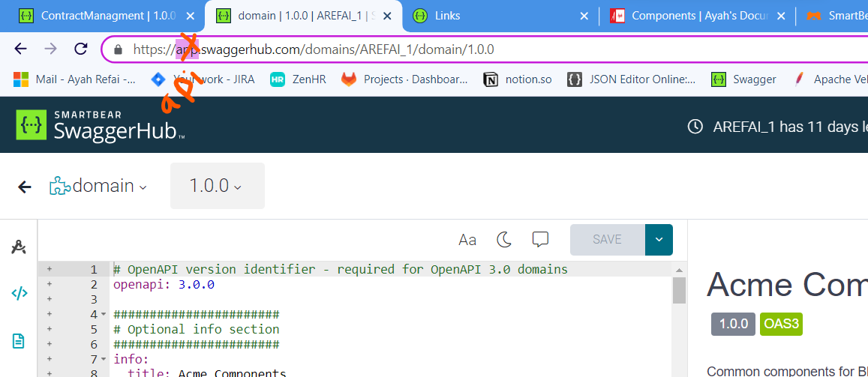Click line number 3 in gutter
The height and width of the screenshot is (377, 868).
tap(94, 300)
